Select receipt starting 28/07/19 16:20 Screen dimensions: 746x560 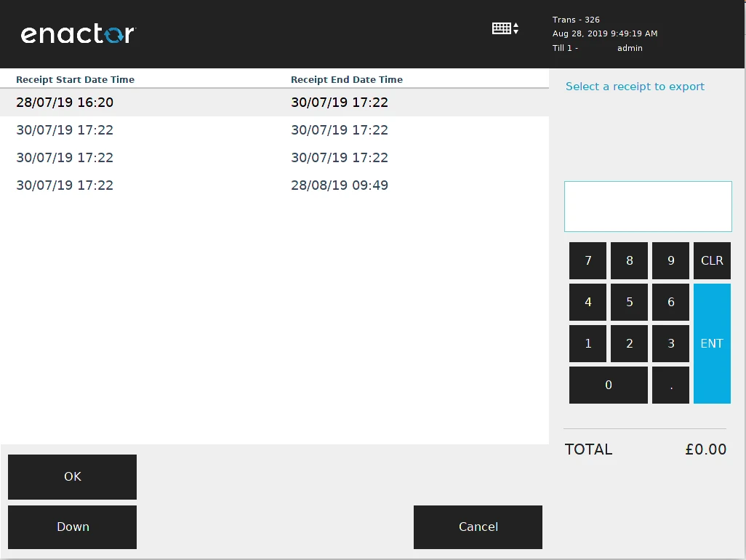(65, 103)
